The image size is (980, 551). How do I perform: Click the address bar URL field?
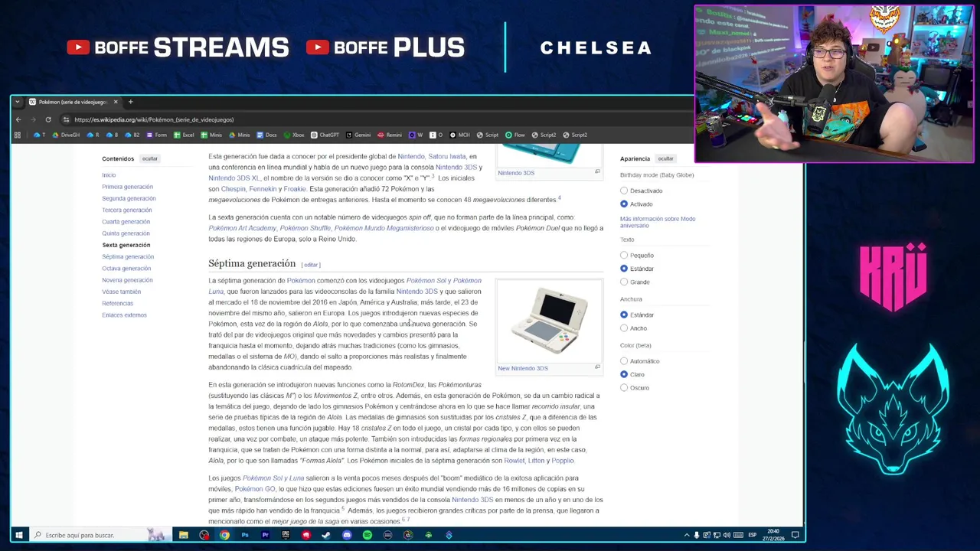point(367,119)
